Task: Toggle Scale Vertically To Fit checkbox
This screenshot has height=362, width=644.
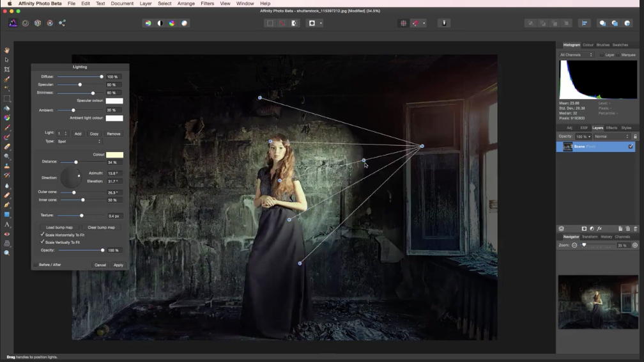Action: pyautogui.click(x=42, y=242)
